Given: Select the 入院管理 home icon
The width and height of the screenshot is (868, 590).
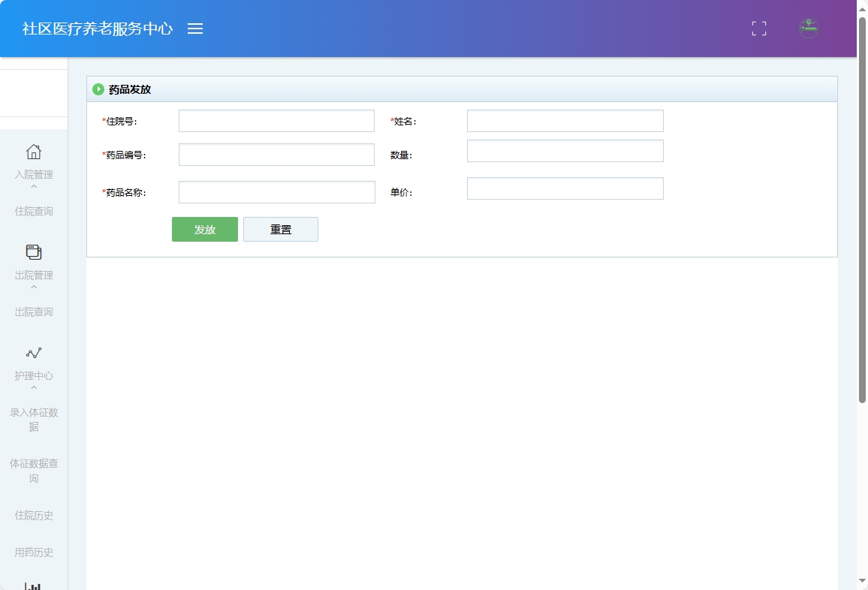Looking at the screenshot, I should [x=33, y=152].
